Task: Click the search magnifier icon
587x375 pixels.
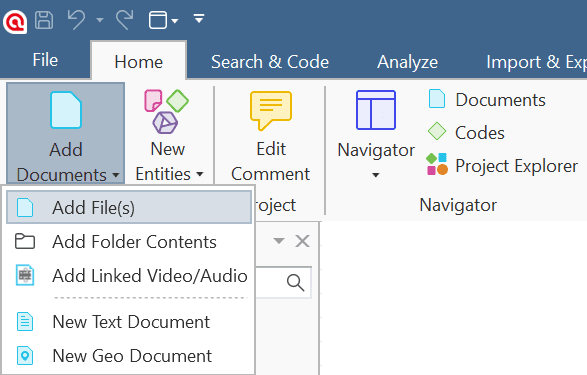Action: coord(295,283)
